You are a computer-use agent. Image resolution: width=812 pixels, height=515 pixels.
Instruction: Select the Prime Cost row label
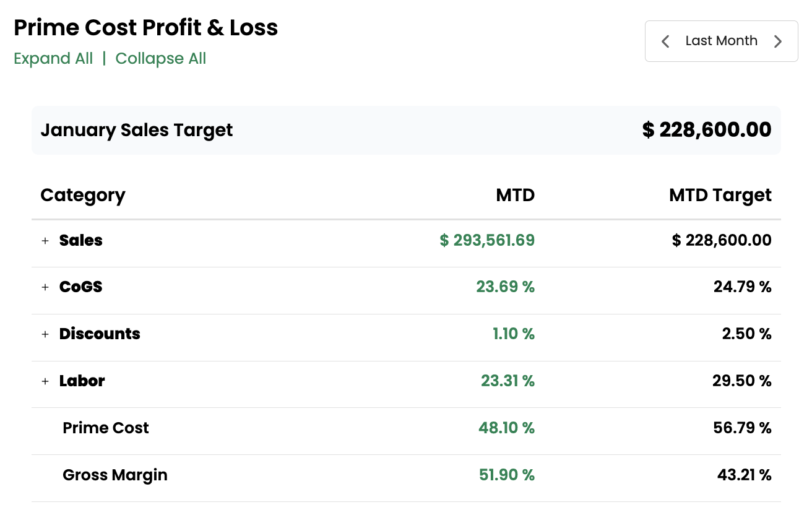click(106, 428)
